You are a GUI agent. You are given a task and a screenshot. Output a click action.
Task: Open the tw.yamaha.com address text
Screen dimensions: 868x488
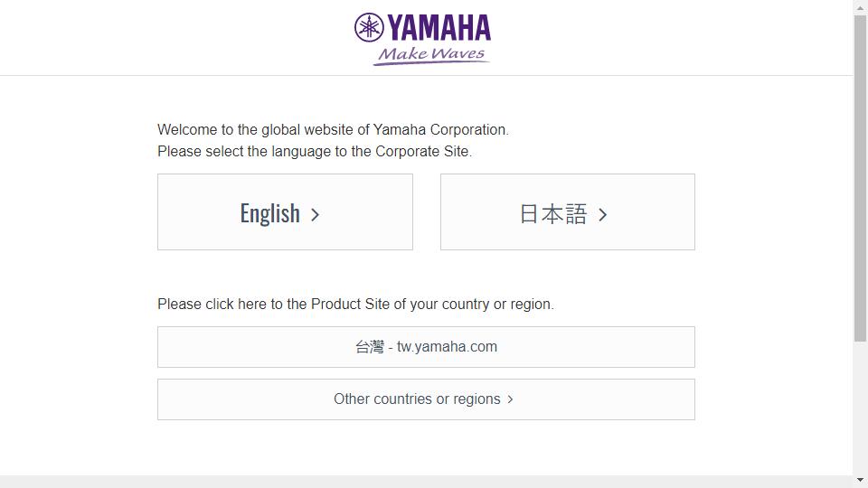pos(447,347)
